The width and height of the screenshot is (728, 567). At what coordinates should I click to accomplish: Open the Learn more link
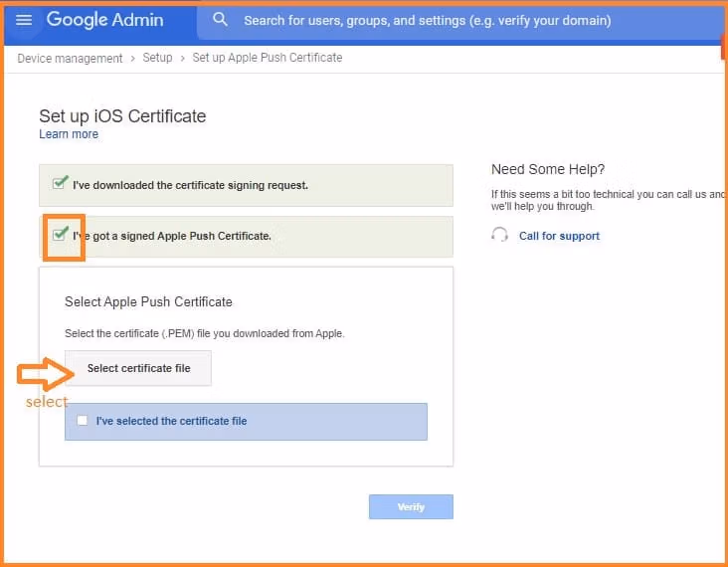(69, 134)
